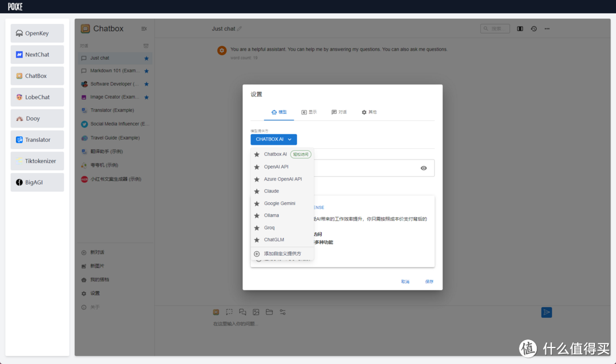Select 'Claude' from the provider list
Image resolution: width=616 pixels, height=364 pixels.
tap(270, 191)
